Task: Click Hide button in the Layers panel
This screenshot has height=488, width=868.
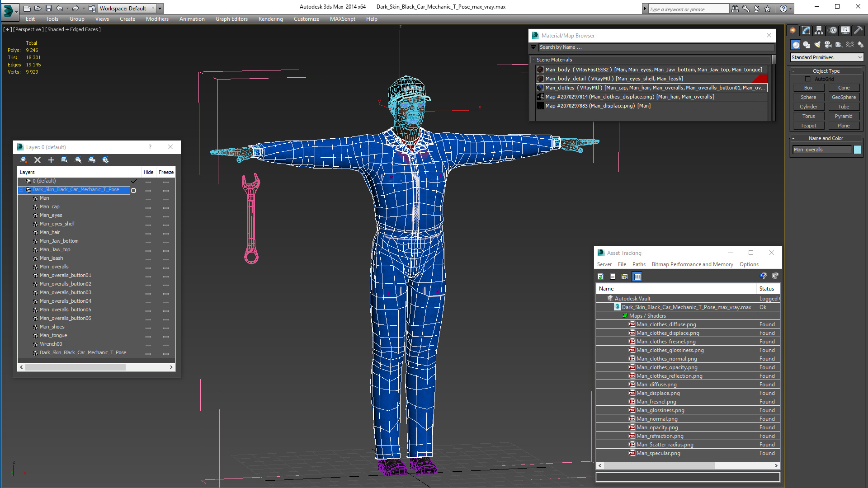Action: [147, 172]
